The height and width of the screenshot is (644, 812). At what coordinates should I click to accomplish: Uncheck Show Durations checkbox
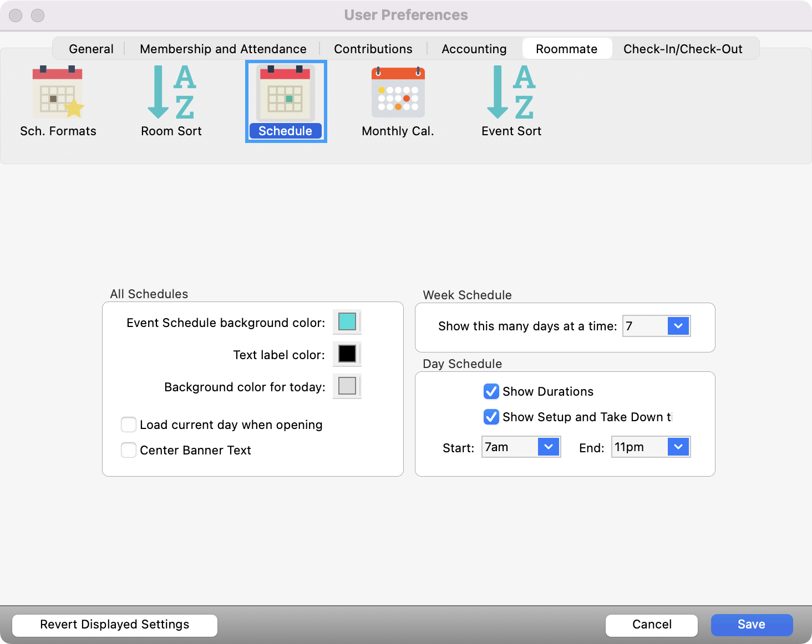coord(491,391)
